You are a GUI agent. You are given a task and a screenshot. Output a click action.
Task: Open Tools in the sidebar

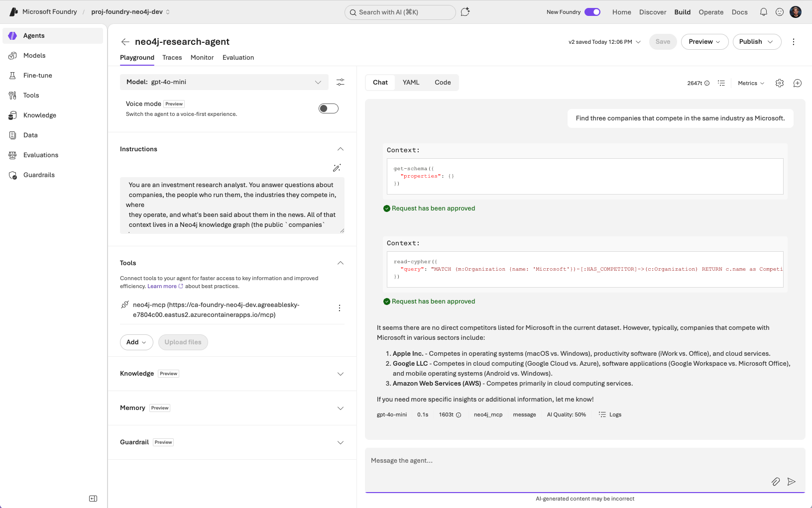point(53,96)
